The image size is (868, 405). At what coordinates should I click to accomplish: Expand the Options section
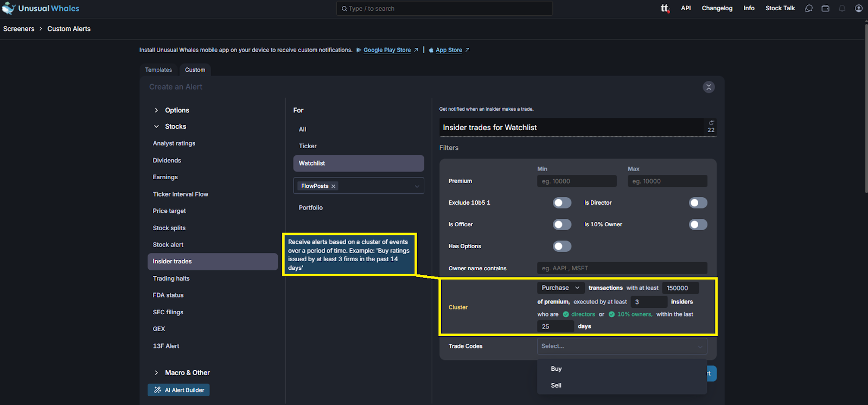(171, 110)
